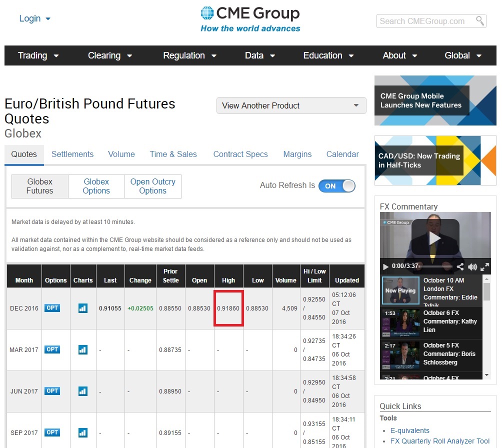The image size is (502, 448).
Task: Open FX Quarterly Roll Analyzer Tool link
Action: pyautogui.click(x=440, y=441)
